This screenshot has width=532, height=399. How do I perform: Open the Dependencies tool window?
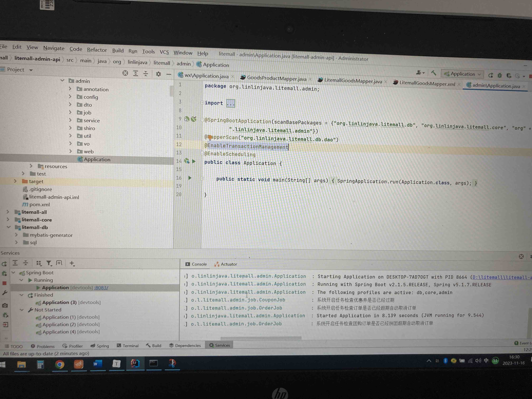185,345
